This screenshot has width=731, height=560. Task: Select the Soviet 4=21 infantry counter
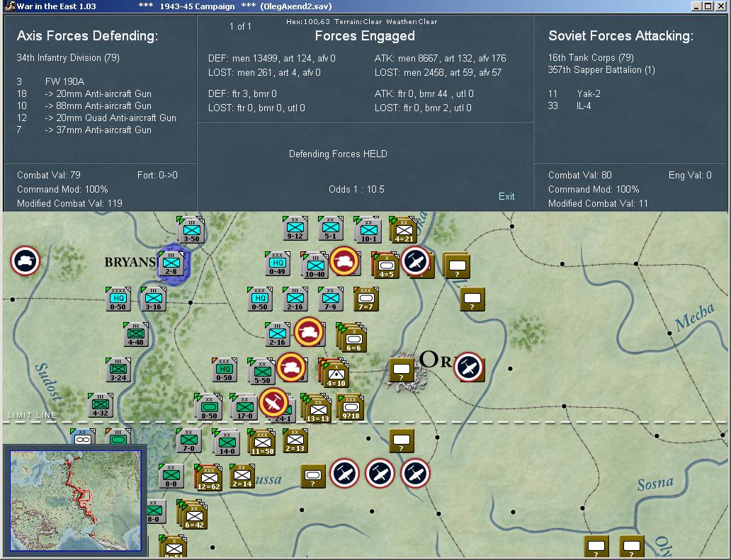(x=404, y=229)
